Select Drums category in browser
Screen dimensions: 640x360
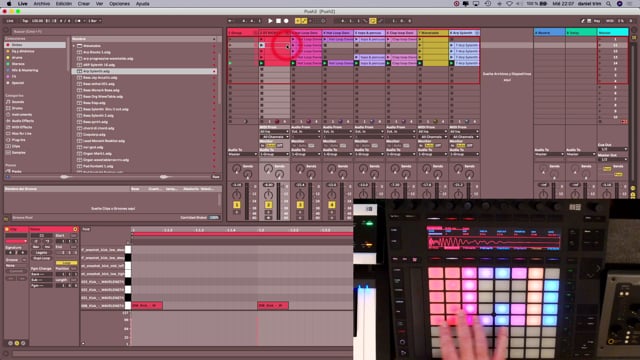tap(17, 108)
